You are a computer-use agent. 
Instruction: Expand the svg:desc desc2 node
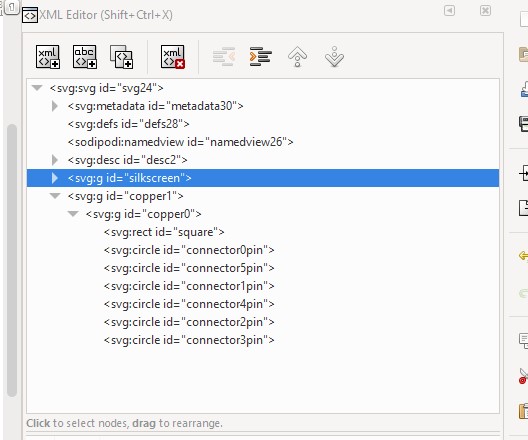tap(55, 160)
